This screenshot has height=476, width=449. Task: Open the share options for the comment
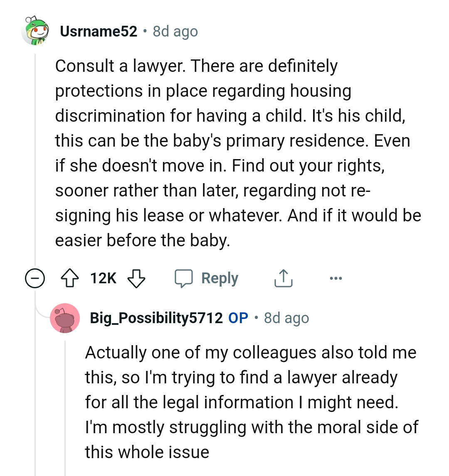click(283, 278)
